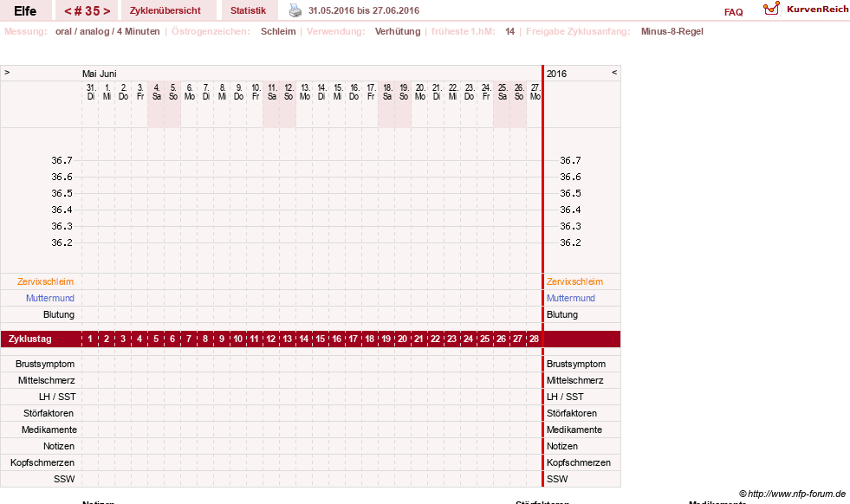The width and height of the screenshot is (850, 504).
Task: Click the date column '4. Sa'
Action: coord(156,92)
